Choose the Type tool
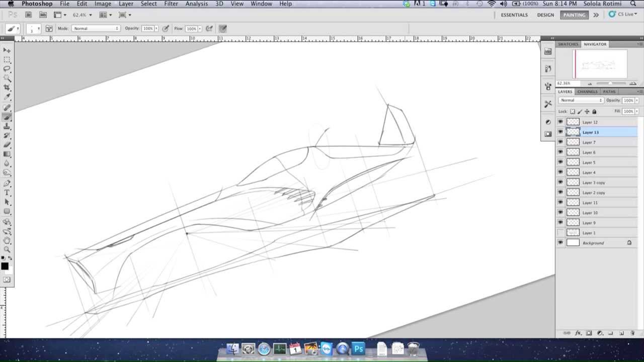The image size is (644, 362). coord(7,193)
